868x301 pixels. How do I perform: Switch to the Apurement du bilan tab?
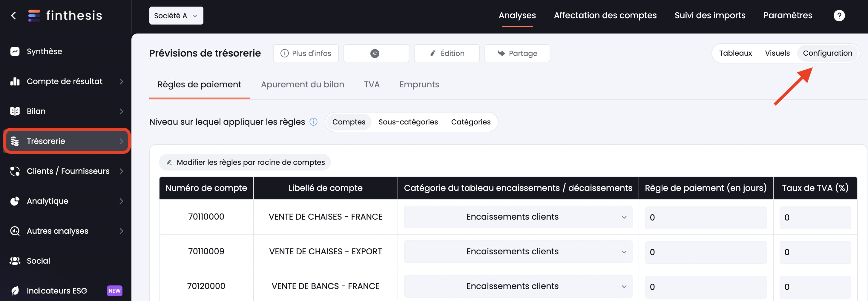pos(302,84)
